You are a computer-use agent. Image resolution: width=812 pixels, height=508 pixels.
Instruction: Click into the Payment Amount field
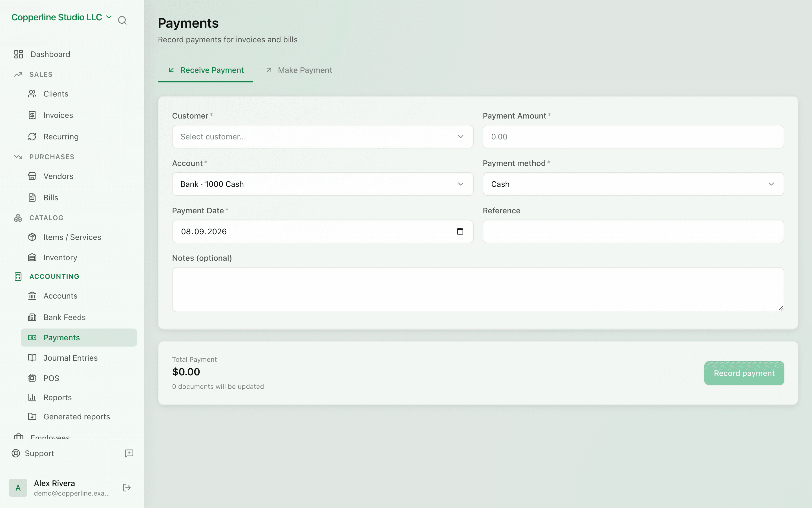[x=633, y=137]
